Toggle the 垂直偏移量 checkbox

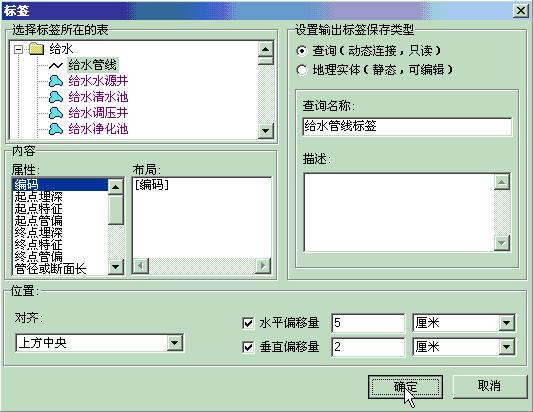click(248, 347)
